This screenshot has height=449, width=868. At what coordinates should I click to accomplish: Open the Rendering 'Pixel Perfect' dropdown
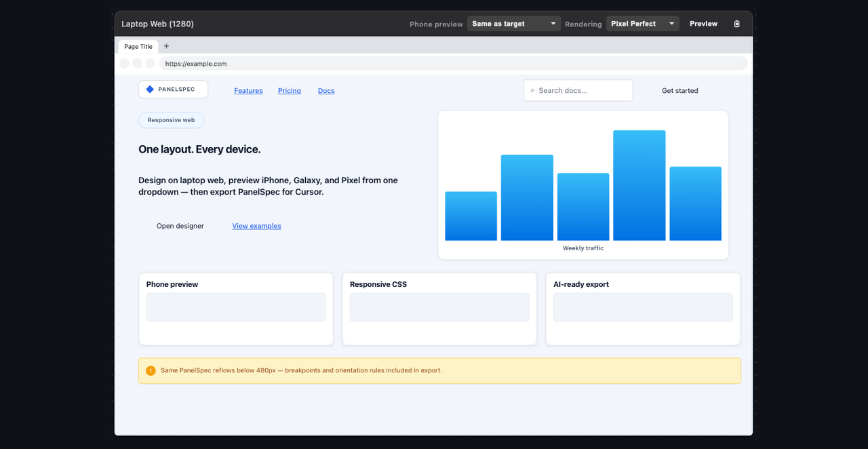(x=643, y=24)
